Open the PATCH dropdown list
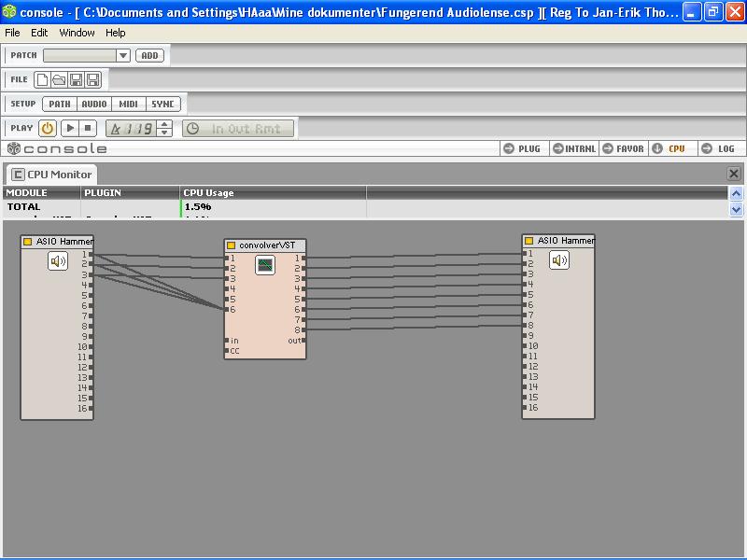747x560 pixels. 123,55
